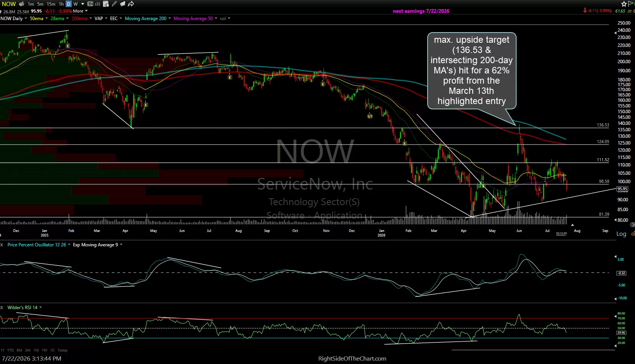The height and width of the screenshot is (364, 635).
Task: Click the add-indicator grid icon
Action: 106,4
